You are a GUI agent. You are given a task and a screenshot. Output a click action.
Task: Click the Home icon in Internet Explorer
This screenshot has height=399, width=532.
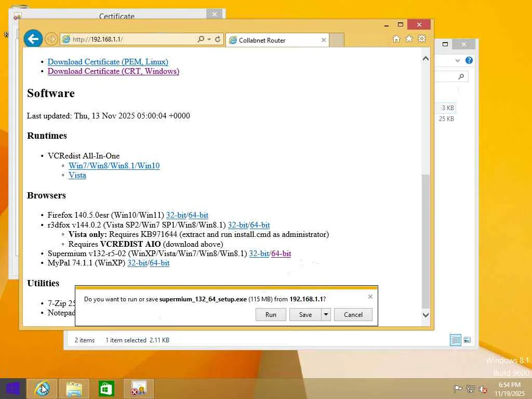point(396,39)
